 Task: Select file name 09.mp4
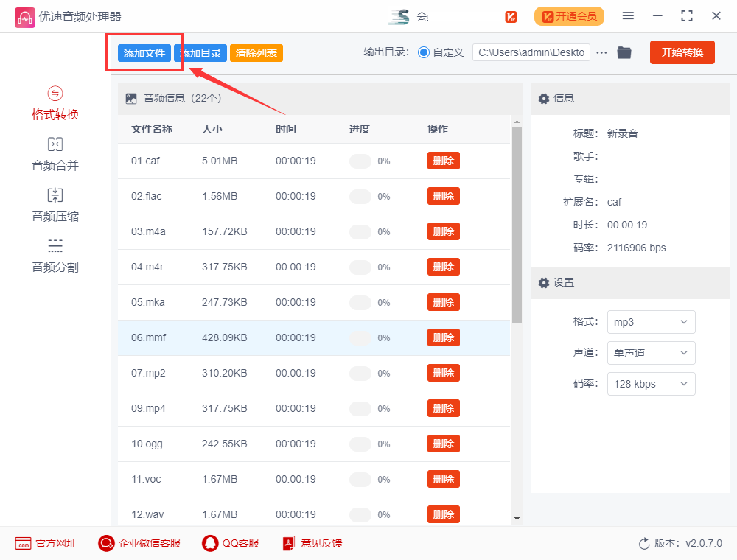pos(148,409)
